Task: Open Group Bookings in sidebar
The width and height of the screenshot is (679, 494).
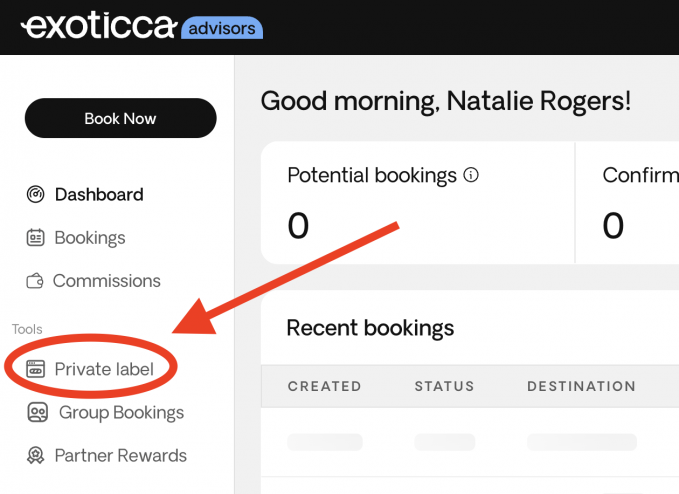Action: 121,412
